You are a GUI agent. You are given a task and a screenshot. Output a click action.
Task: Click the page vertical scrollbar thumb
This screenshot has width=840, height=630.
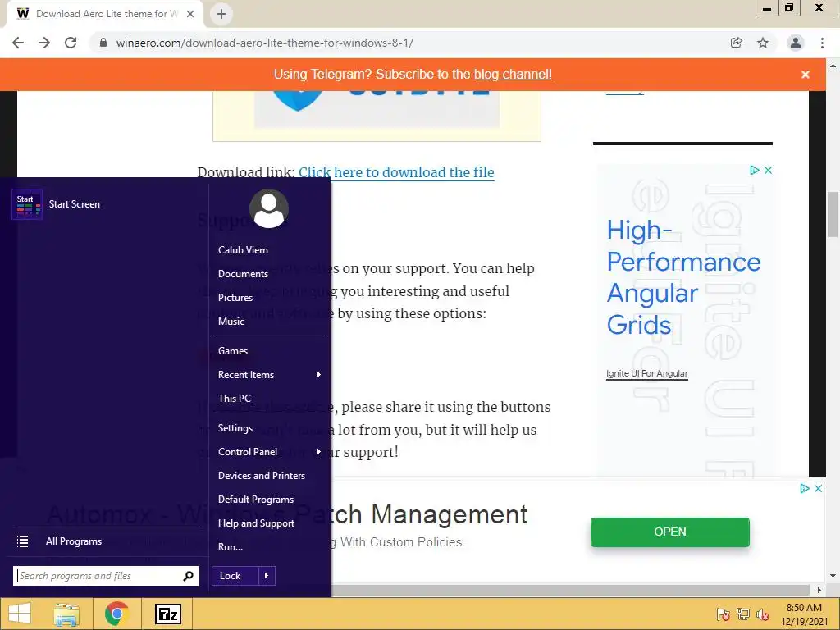pyautogui.click(x=833, y=214)
